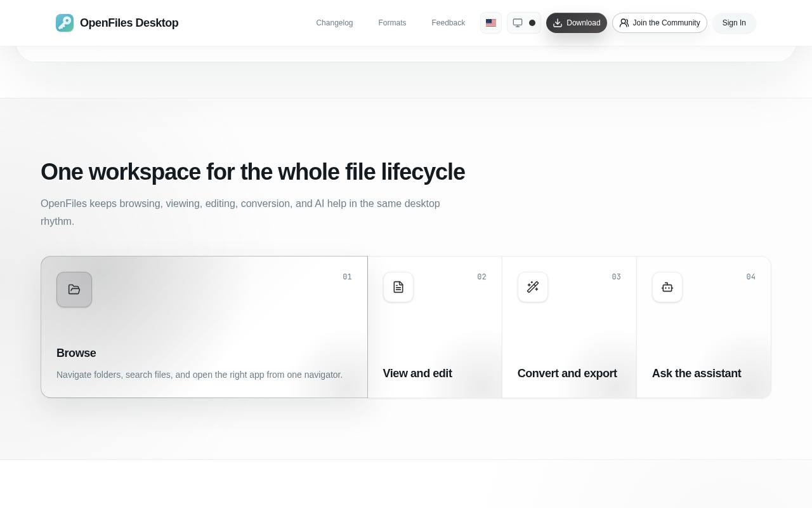Click the robot icon above Ask the assistant
Image resolution: width=812 pixels, height=508 pixels.
coord(667,287)
